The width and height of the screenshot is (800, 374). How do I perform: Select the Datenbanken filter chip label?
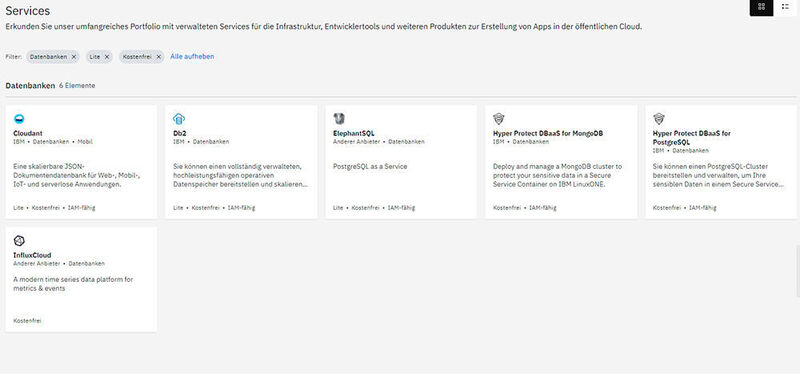click(48, 57)
